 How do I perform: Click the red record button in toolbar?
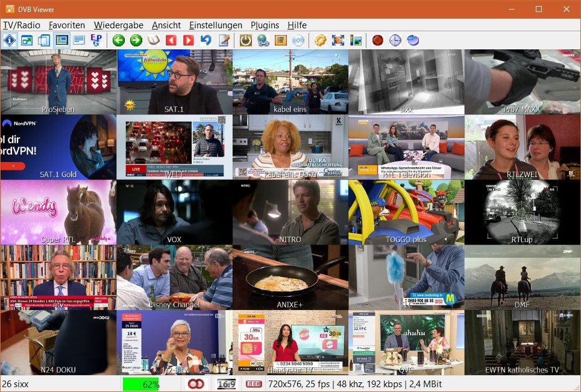tap(378, 40)
